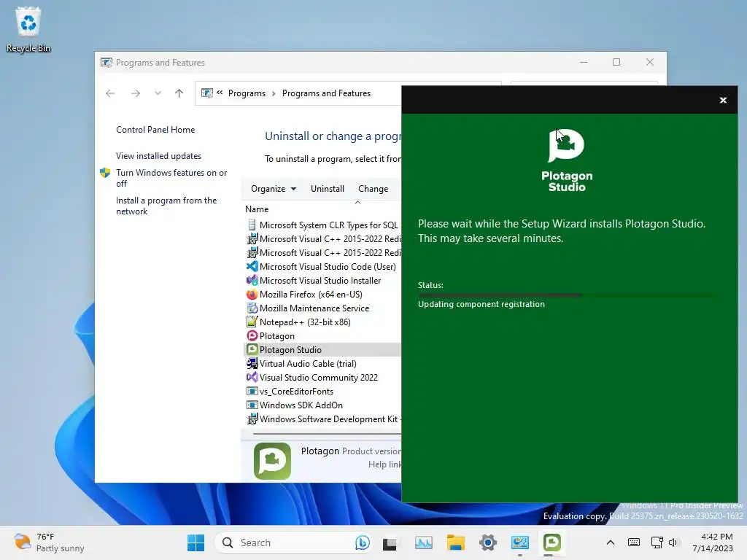The height and width of the screenshot is (560, 747).
Task: Select Mozilla Maintenance Service icon
Action: 252,308
